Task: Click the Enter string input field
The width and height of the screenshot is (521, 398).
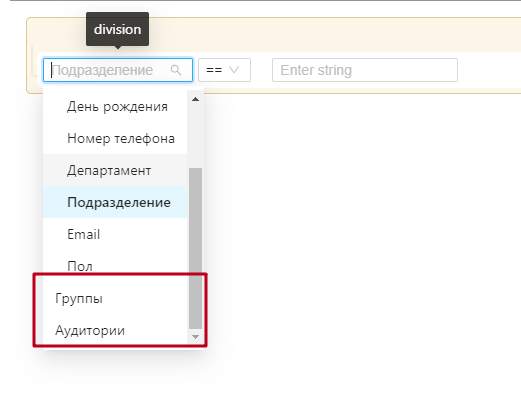Action: point(365,70)
